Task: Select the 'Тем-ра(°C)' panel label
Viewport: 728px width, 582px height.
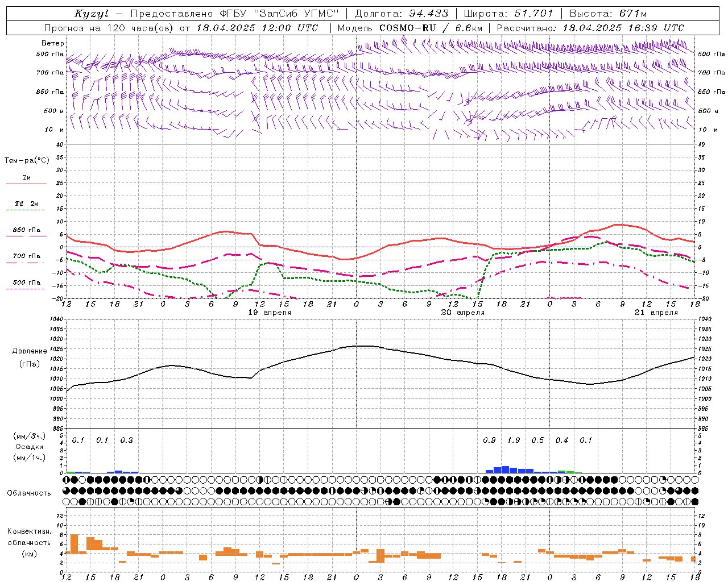Action: click(x=27, y=161)
